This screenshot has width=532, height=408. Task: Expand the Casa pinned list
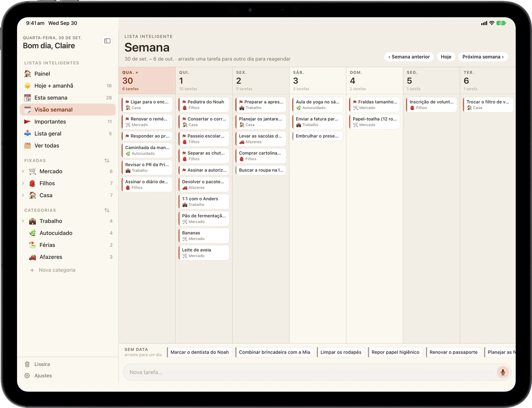click(x=23, y=195)
